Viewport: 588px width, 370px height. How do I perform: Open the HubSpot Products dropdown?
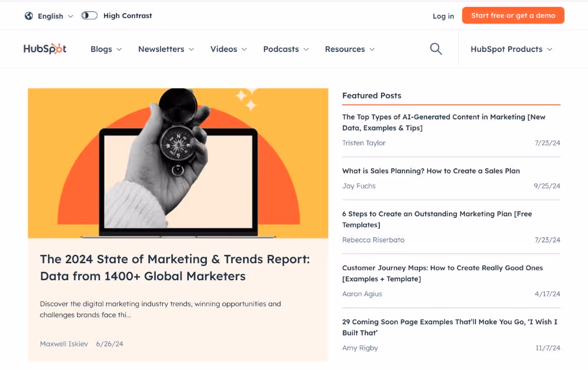(x=511, y=49)
